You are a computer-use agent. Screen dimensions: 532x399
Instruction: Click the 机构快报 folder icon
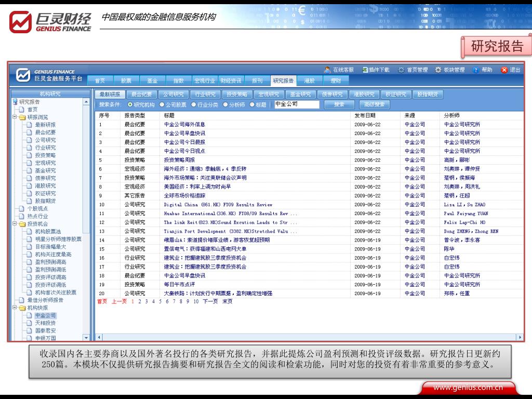click(23, 308)
